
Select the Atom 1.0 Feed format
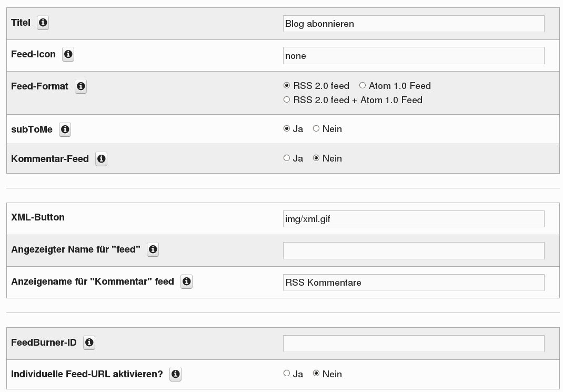pos(363,86)
